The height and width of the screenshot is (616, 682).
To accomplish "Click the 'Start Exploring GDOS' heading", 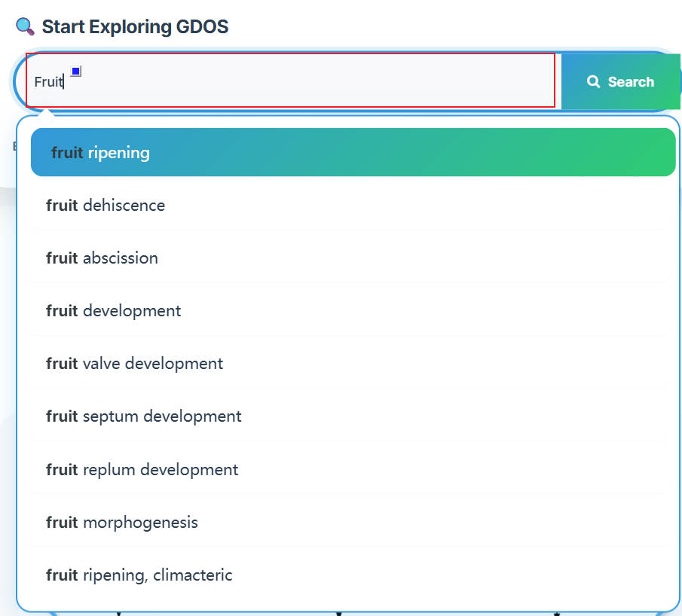I will click(x=135, y=26).
